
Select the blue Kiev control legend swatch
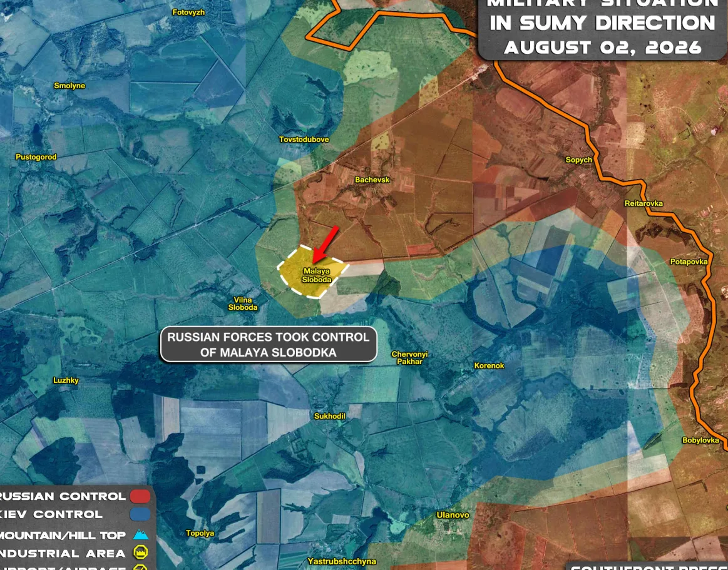(140, 514)
